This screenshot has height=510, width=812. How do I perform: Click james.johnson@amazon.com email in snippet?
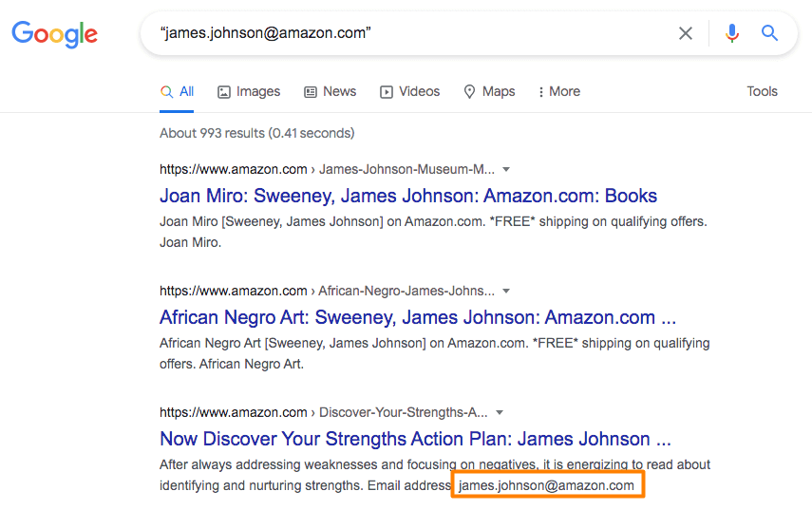pos(546,485)
